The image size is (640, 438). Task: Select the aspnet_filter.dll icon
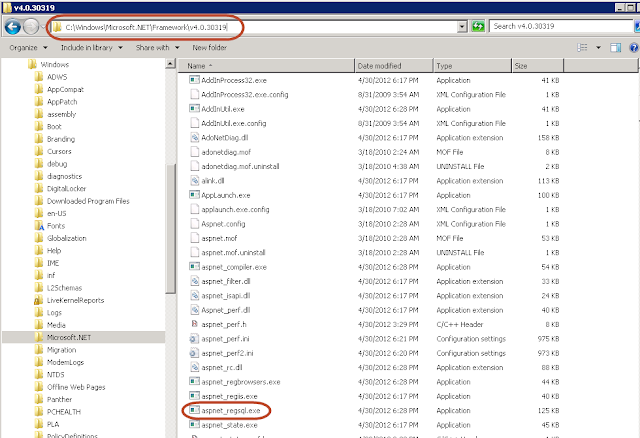(194, 281)
